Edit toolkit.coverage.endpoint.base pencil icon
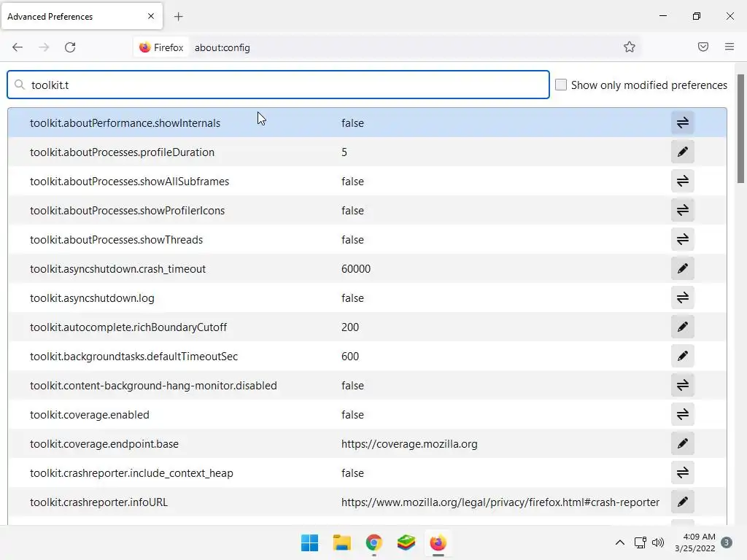747x560 pixels. (682, 443)
